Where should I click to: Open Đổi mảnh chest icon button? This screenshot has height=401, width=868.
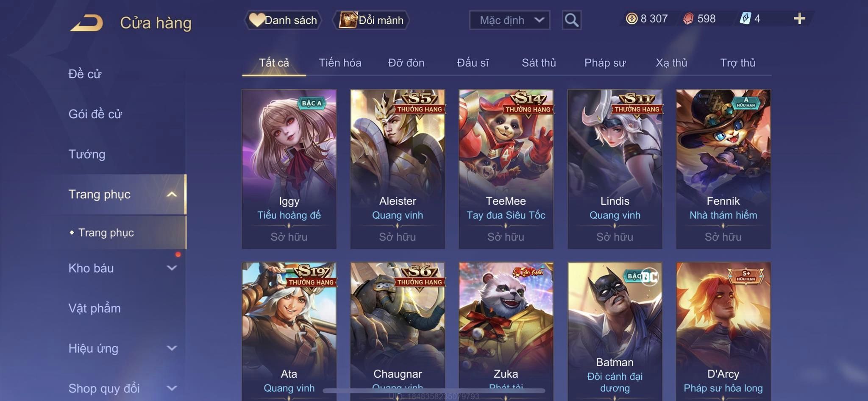point(372,20)
